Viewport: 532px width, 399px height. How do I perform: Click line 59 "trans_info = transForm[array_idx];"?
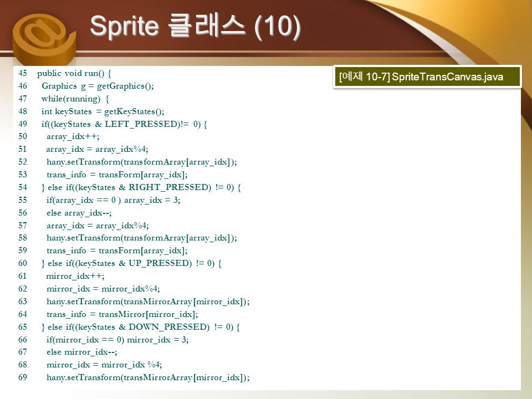coord(117,250)
